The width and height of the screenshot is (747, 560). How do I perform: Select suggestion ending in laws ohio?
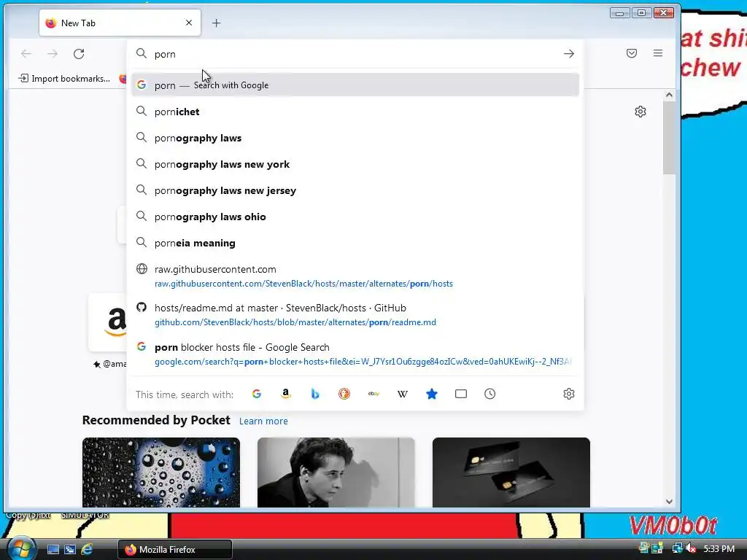click(355, 217)
